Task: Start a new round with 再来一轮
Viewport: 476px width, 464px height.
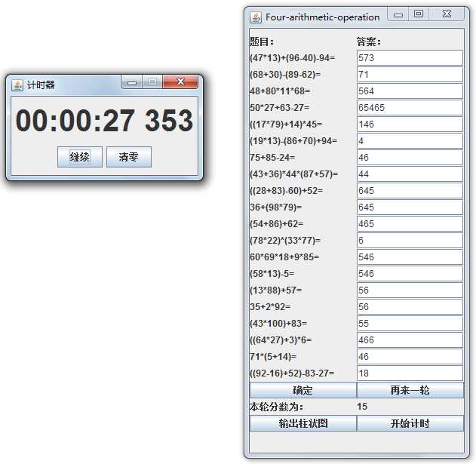Action: pyautogui.click(x=410, y=390)
